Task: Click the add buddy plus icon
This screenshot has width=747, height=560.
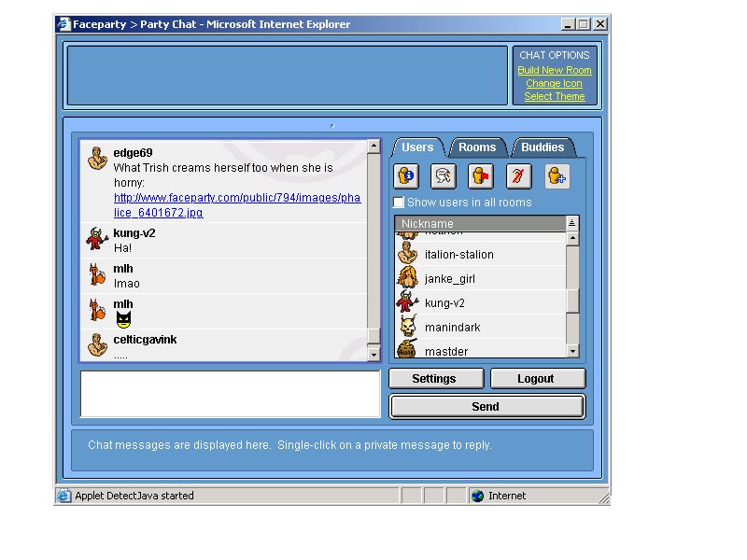Action: pos(557,176)
